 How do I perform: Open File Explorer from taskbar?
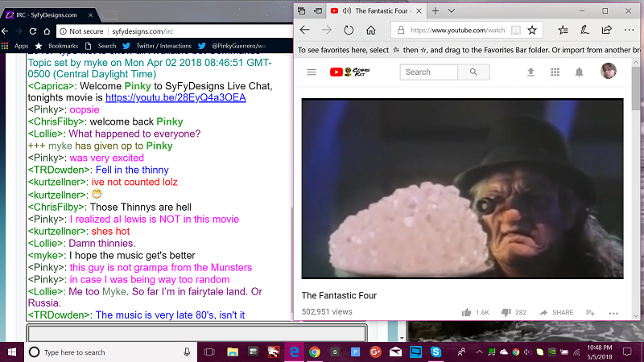(x=233, y=352)
